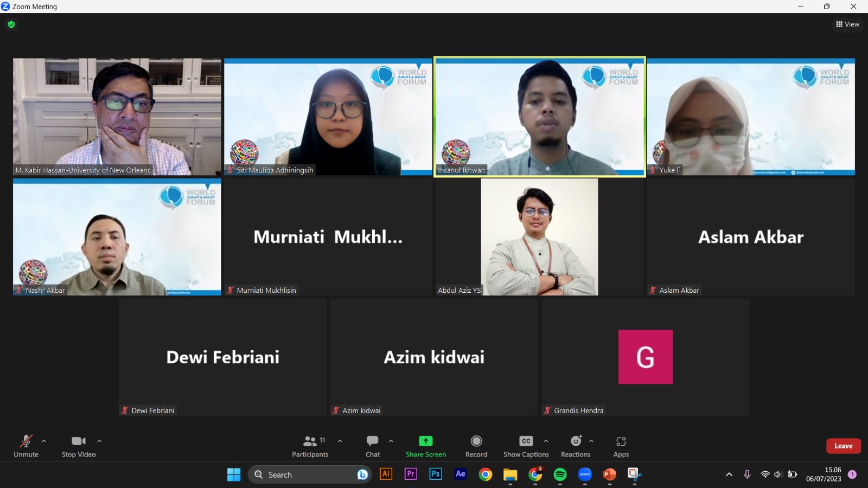868x488 pixels.
Task: Open Spotify from the taskbar
Action: (x=560, y=475)
